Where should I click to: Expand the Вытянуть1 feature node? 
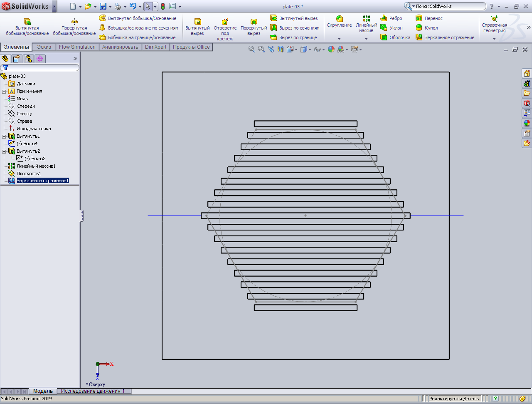point(4,136)
